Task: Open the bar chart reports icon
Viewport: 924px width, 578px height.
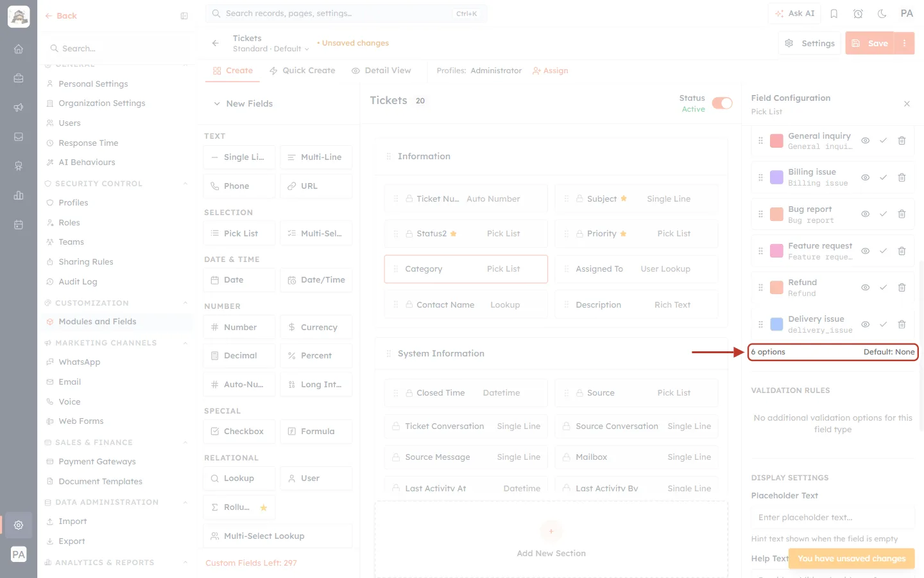Action: tap(19, 195)
